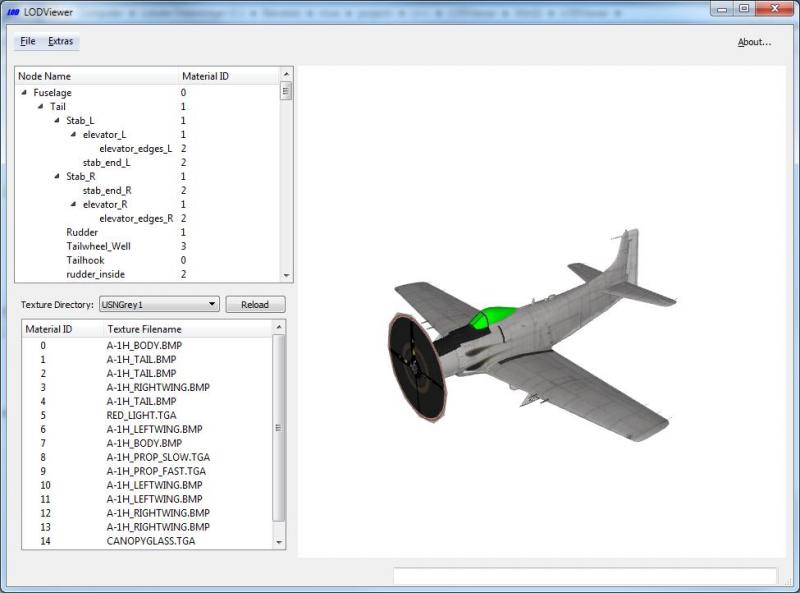800x593 pixels.
Task: Collapse the Stab_R node
Action: pos(57,176)
